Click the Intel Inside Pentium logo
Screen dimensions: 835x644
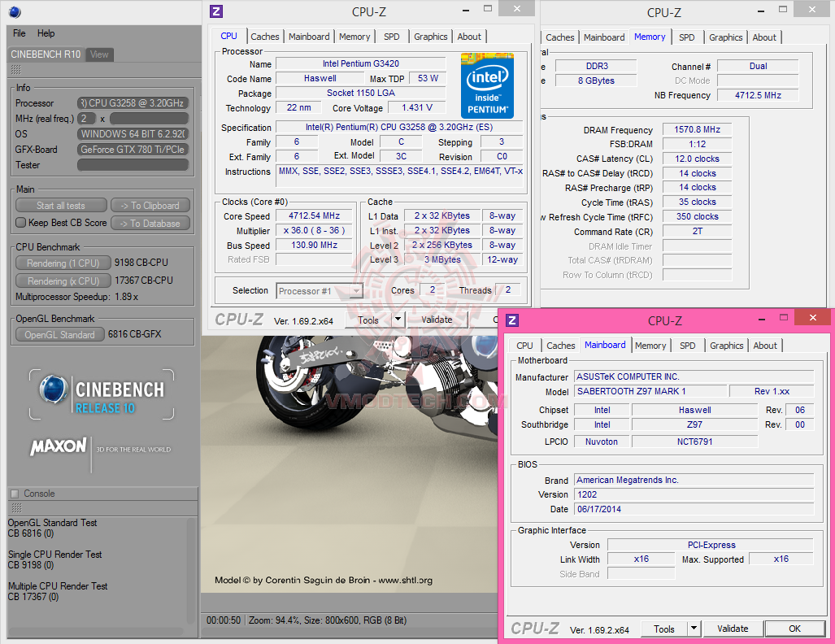coord(487,85)
